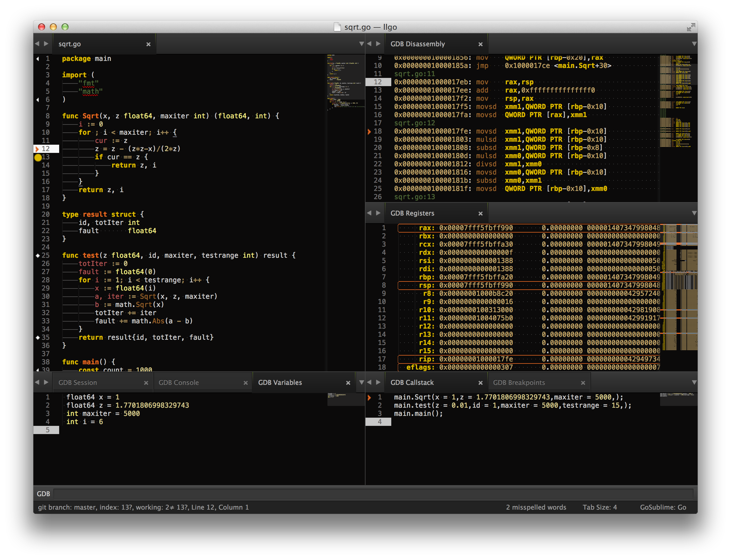Click the fold marker on line 1
This screenshot has height=560, width=731.
point(38,59)
